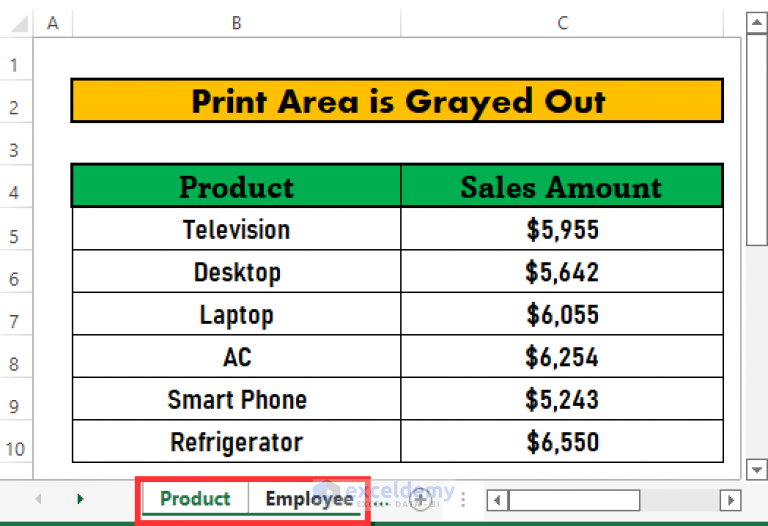Select the 'Sales Amount' header cell
Screen dimensions: 768x526
pos(562,187)
